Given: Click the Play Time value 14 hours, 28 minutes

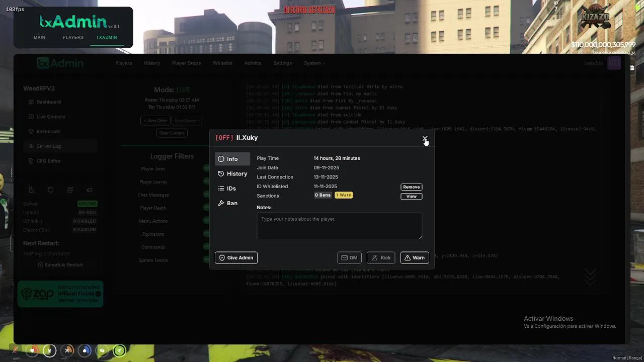Looking at the screenshot, I should pos(337,158).
